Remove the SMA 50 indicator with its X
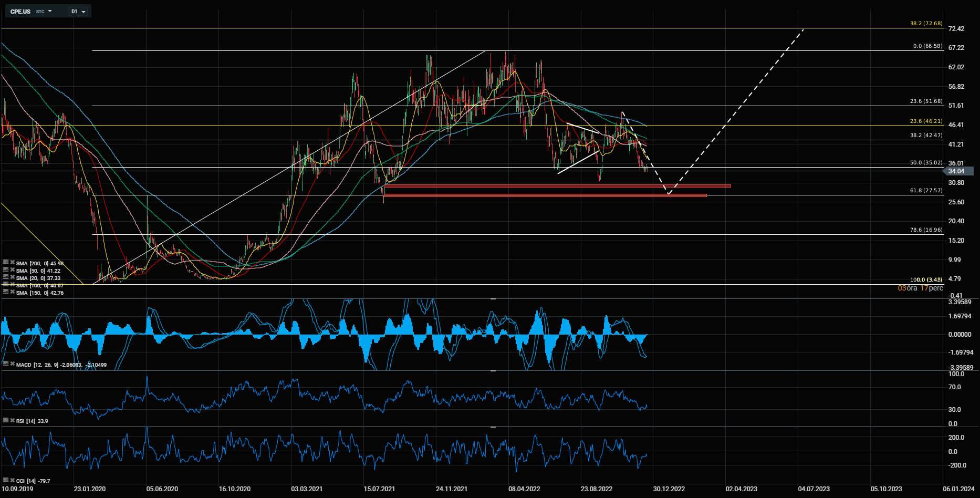Image resolution: width=980 pixels, height=498 pixels. pyautogui.click(x=12, y=269)
